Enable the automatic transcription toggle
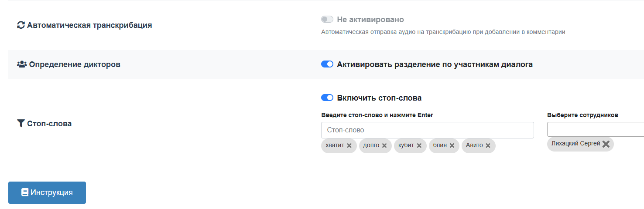 327,20
